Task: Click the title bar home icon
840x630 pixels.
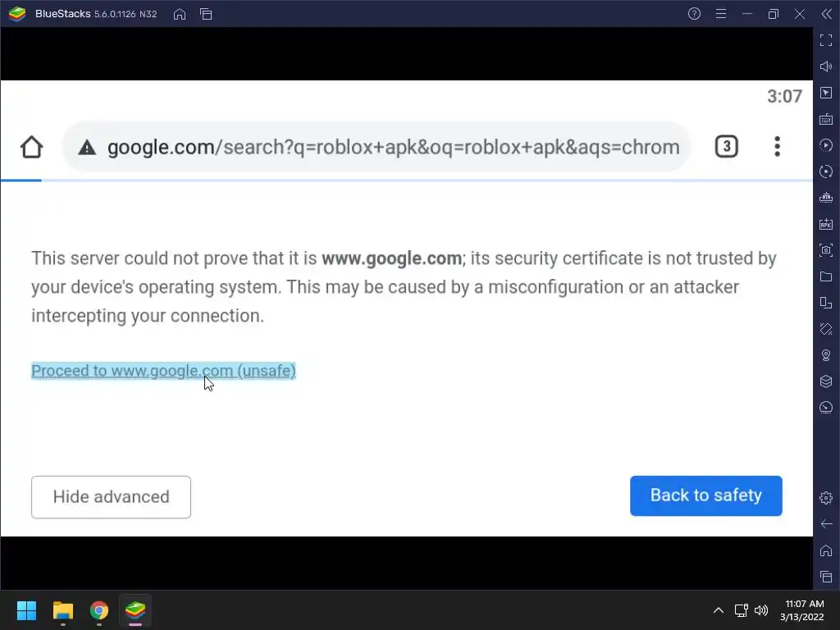Action: (180, 14)
